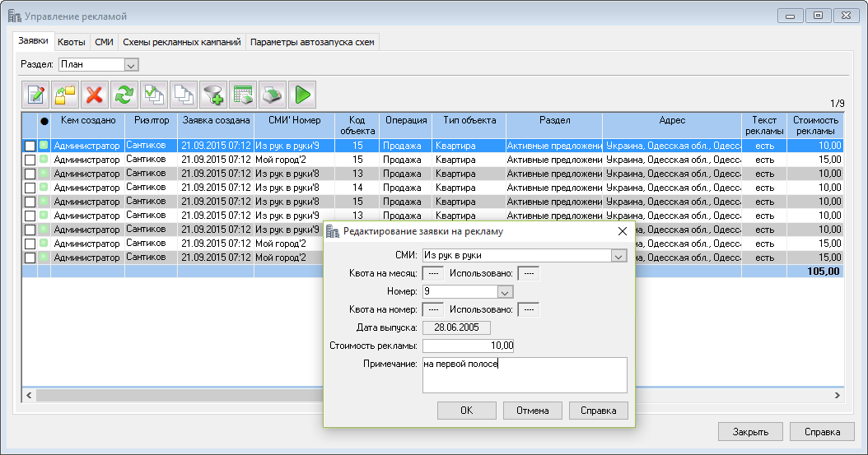Refresh the list with green arrows icon
The height and width of the screenshot is (455, 868).
tap(124, 95)
